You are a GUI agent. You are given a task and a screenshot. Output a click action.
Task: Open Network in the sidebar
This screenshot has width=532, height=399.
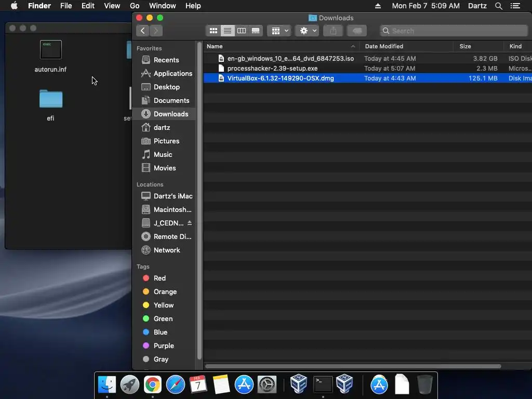[161, 250]
